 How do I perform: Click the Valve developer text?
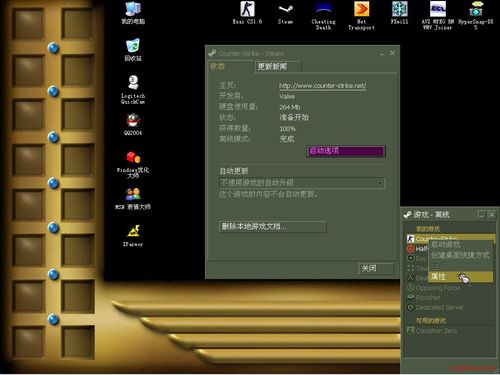point(287,97)
